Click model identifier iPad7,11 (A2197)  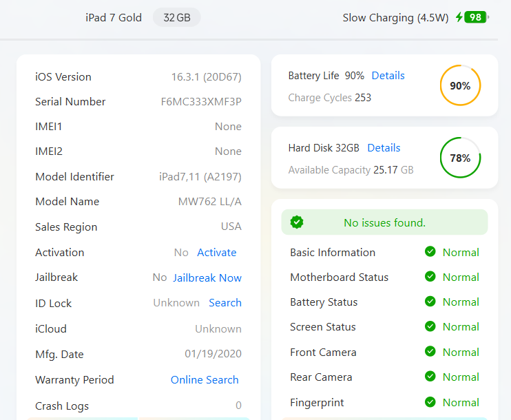coord(200,176)
